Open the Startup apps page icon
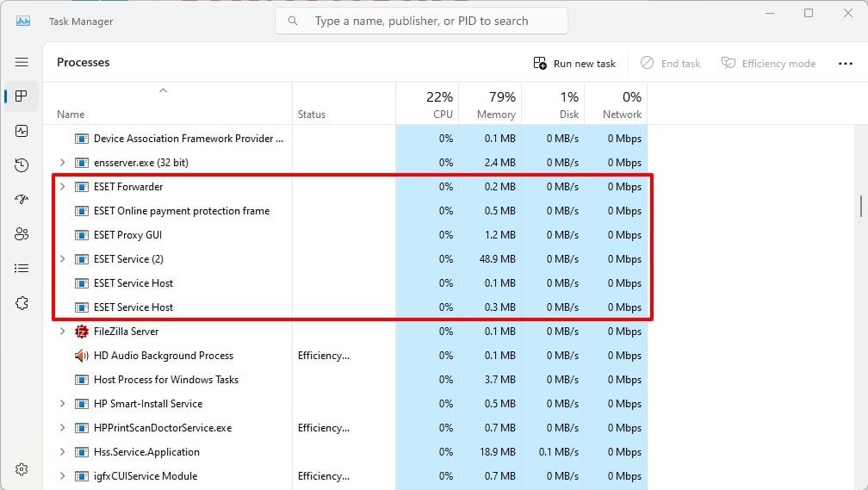The image size is (868, 490). 22,199
